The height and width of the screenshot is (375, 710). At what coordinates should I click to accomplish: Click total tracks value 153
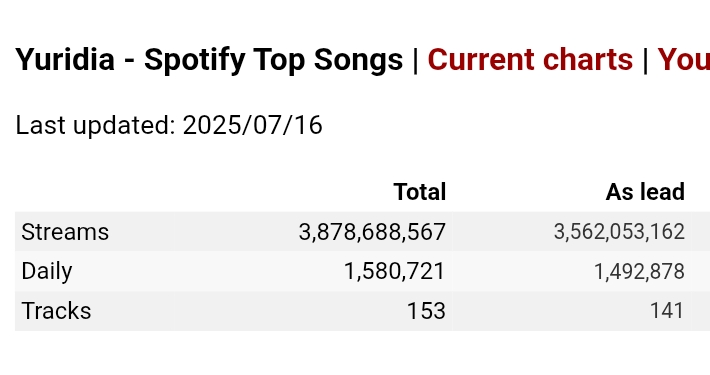[x=426, y=311]
